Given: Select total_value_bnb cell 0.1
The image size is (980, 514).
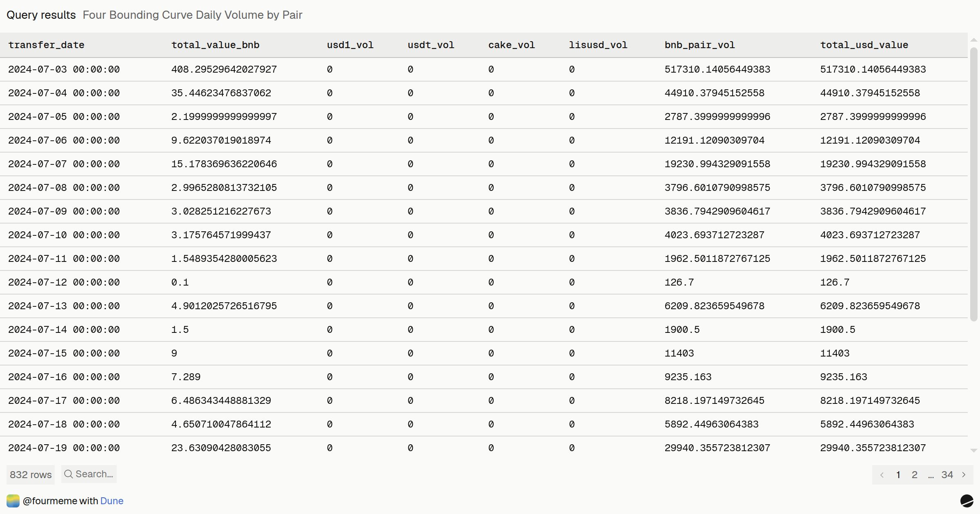Looking at the screenshot, I should pos(180,282).
